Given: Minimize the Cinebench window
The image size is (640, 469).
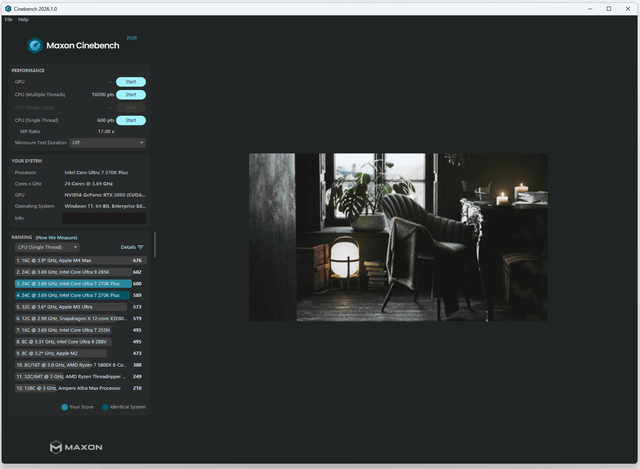Looking at the screenshot, I should pyautogui.click(x=586, y=8).
